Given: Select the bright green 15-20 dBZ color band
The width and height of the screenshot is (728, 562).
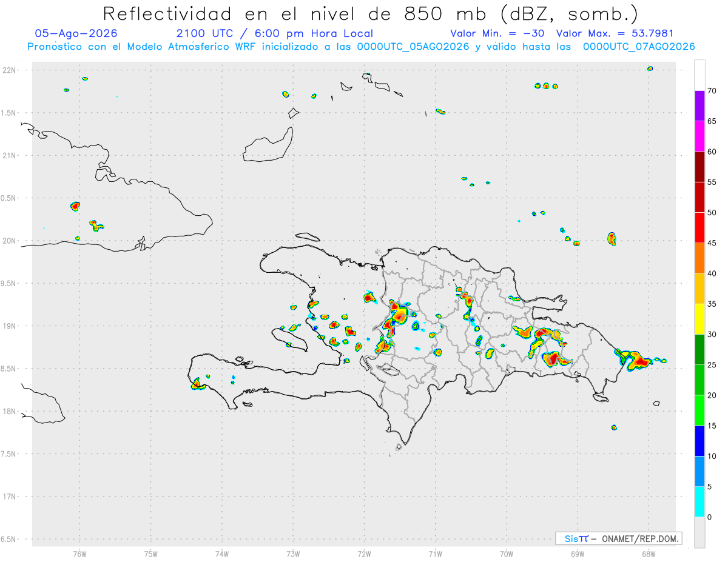Looking at the screenshot, I should pos(699,410).
